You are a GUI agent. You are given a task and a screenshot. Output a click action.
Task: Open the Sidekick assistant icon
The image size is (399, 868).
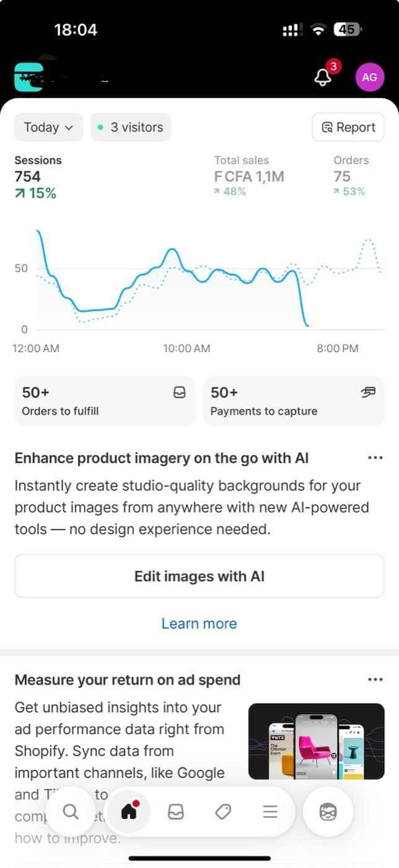point(328,812)
